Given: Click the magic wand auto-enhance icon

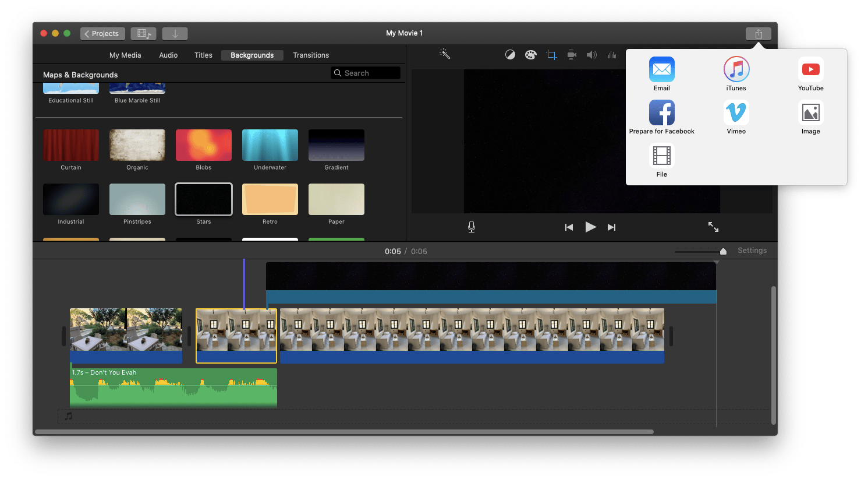Looking at the screenshot, I should pyautogui.click(x=445, y=54).
